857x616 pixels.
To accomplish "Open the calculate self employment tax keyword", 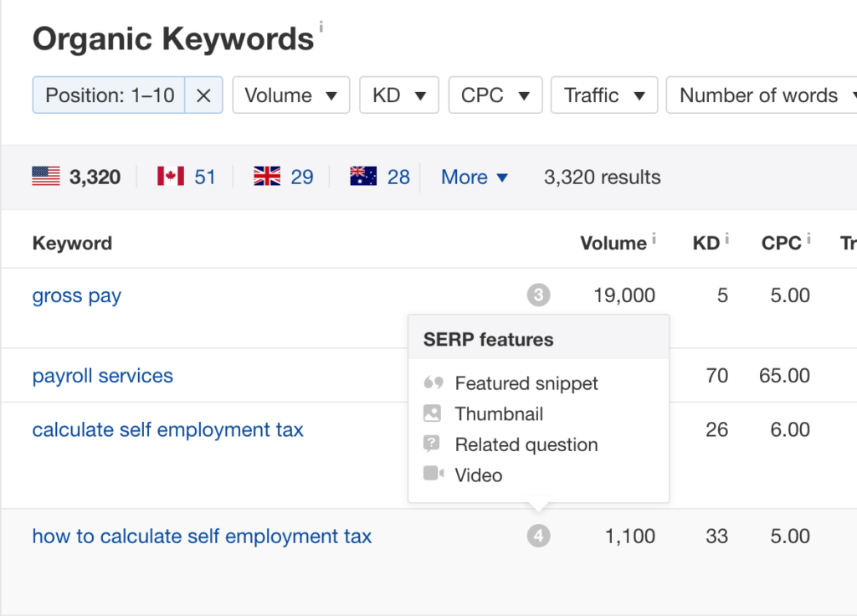I will click(x=167, y=430).
